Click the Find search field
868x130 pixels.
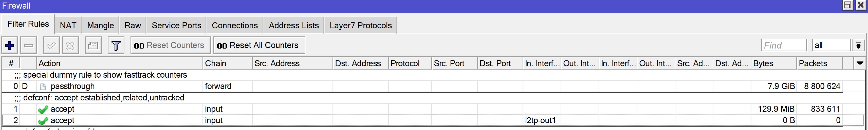pos(784,45)
